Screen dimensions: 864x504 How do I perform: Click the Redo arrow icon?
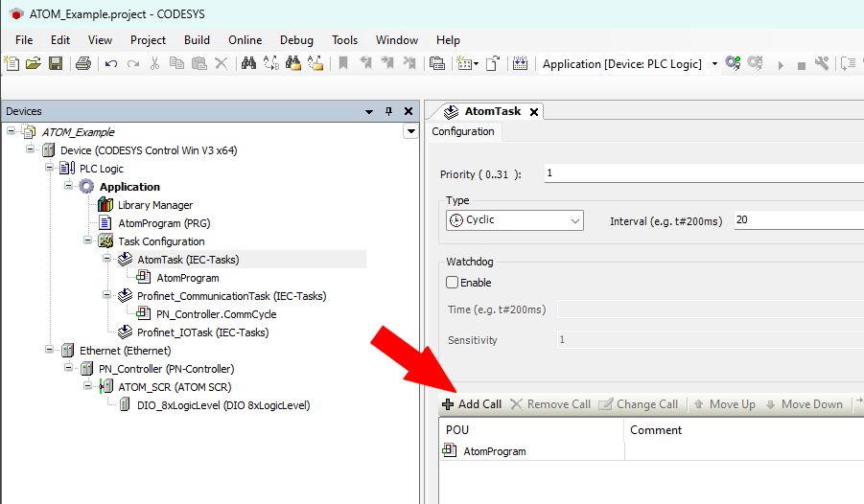132,64
